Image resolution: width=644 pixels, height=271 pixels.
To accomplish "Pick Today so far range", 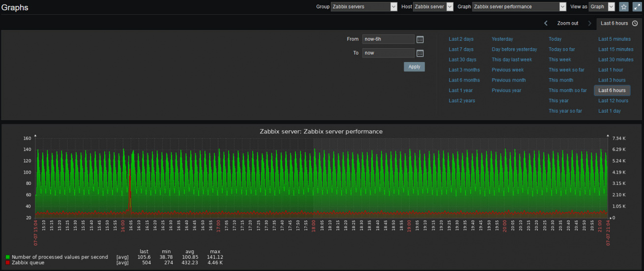I will tap(562, 49).
